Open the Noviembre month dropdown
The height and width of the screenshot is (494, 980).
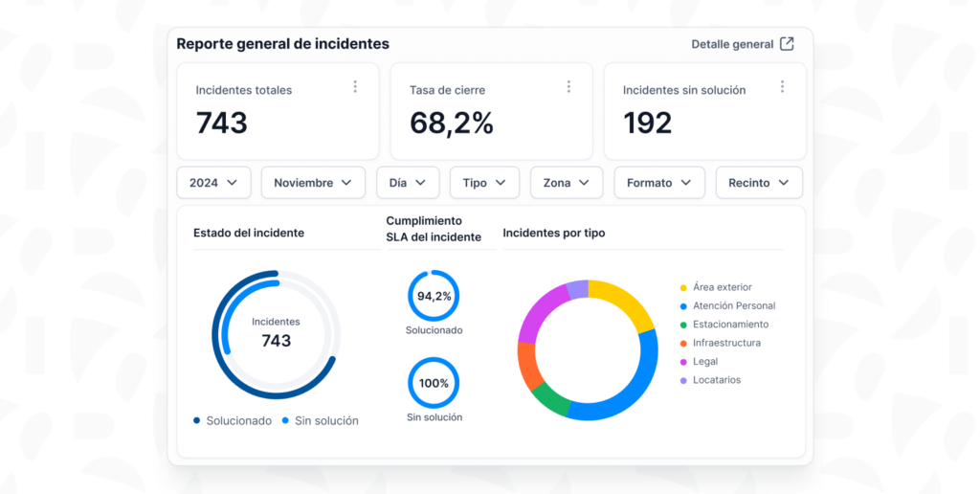tap(313, 183)
